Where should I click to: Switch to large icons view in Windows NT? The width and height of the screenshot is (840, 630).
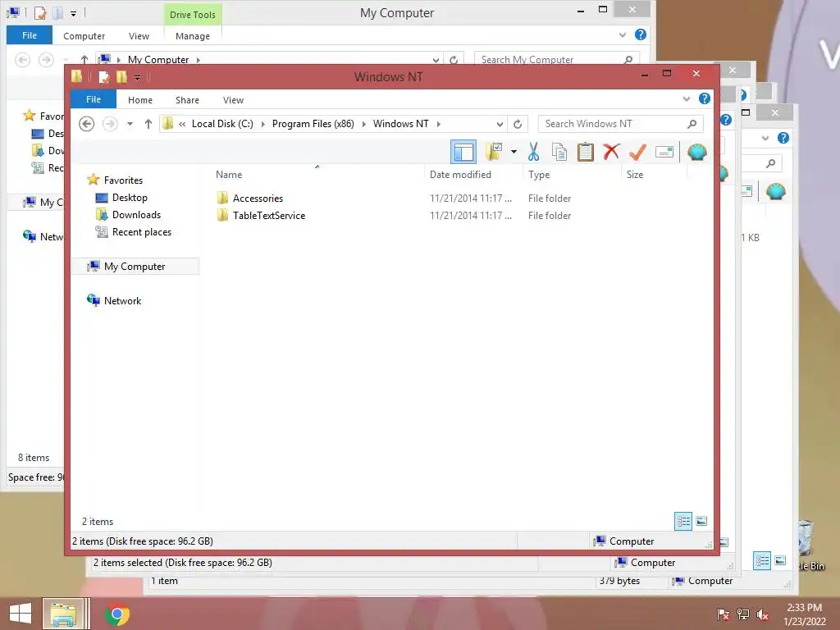(x=701, y=521)
